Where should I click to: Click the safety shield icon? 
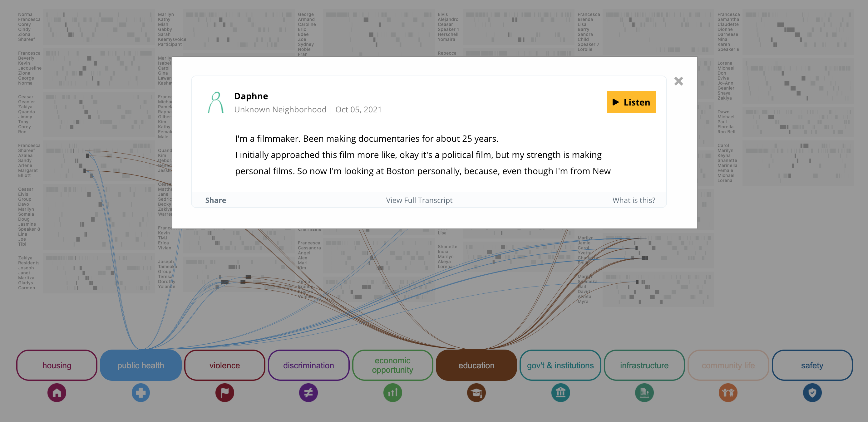(812, 393)
